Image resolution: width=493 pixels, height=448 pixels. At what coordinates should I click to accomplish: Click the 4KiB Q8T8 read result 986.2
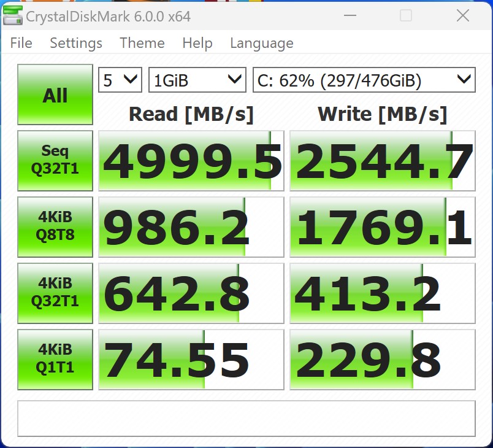pyautogui.click(x=191, y=227)
